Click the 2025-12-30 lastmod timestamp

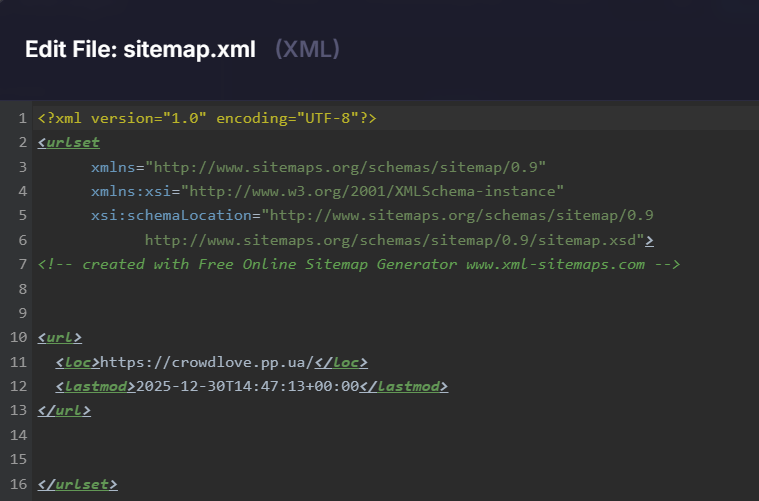(247, 386)
